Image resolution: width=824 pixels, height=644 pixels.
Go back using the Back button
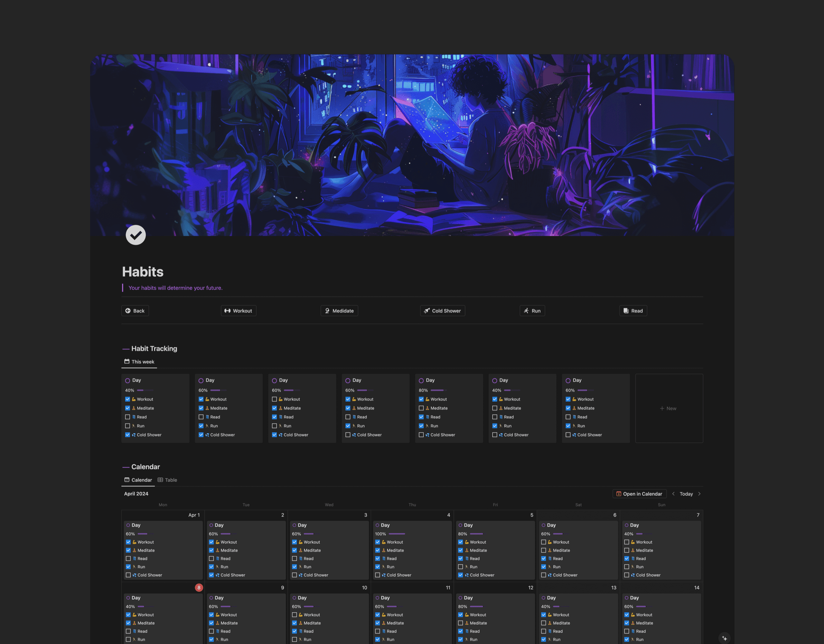[135, 311]
